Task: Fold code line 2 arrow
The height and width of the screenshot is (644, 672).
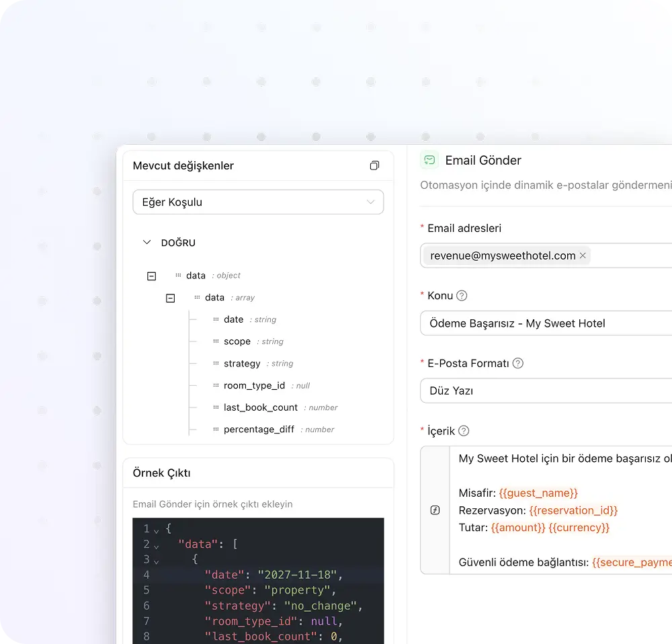Action: (x=157, y=547)
